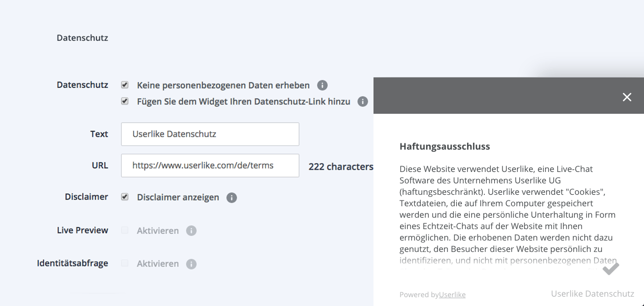Uncheck Disclaimer anzeigen
Image resolution: width=644 pixels, height=306 pixels.
(124, 197)
